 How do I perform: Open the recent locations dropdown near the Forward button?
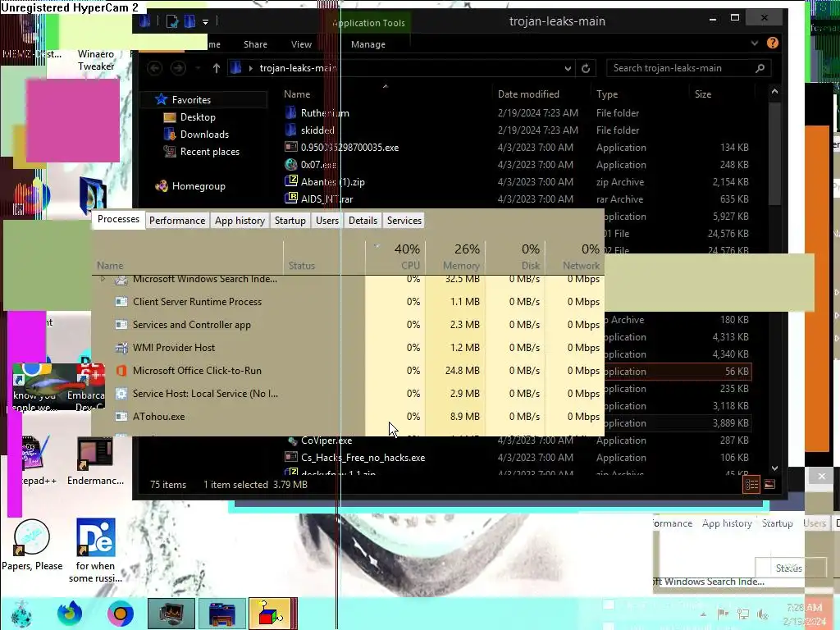pyautogui.click(x=198, y=68)
